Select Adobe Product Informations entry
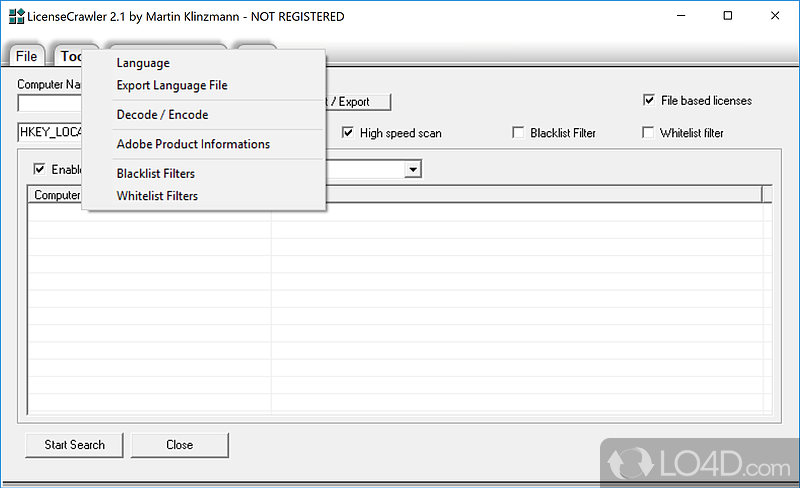This screenshot has height=488, width=800. pos(193,144)
